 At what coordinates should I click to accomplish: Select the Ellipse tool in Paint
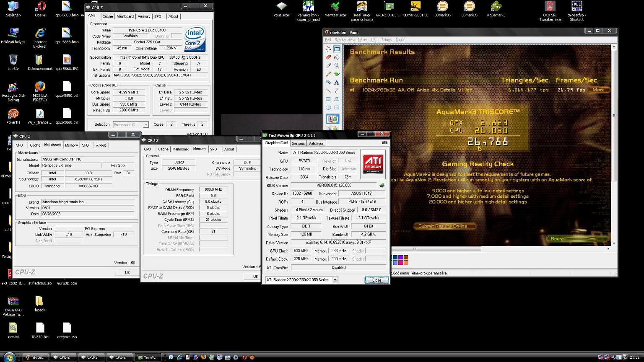328,107
